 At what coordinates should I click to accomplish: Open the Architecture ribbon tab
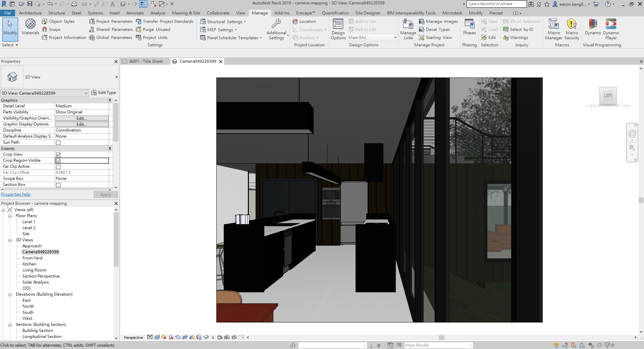[30, 13]
